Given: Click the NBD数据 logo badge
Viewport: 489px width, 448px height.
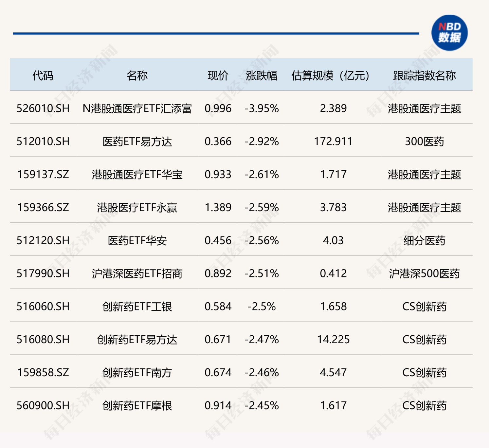Looking at the screenshot, I should [449, 33].
